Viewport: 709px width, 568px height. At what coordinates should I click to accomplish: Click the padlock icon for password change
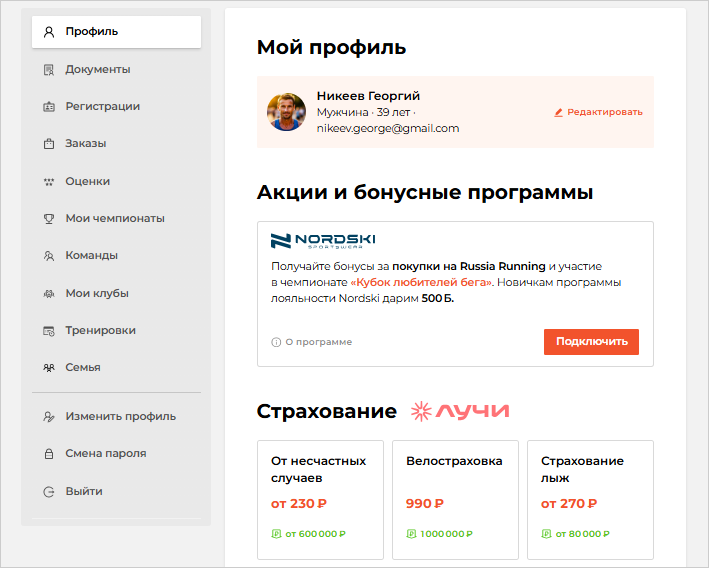point(48,454)
